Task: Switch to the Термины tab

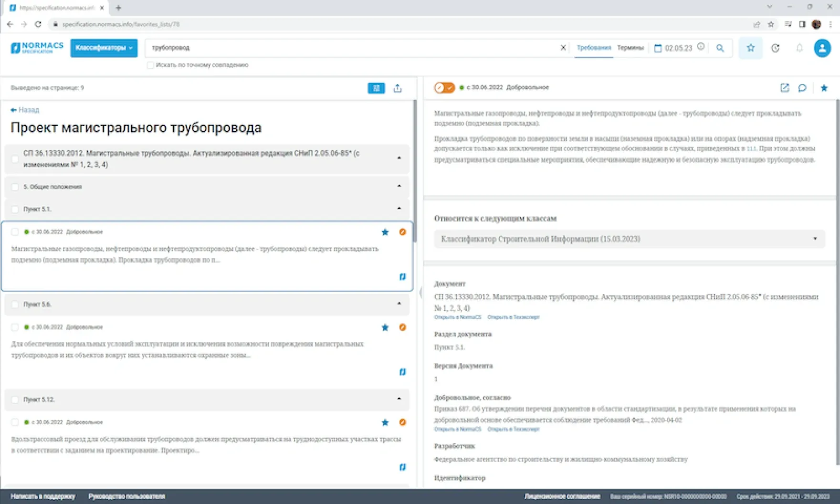Action: (x=630, y=48)
